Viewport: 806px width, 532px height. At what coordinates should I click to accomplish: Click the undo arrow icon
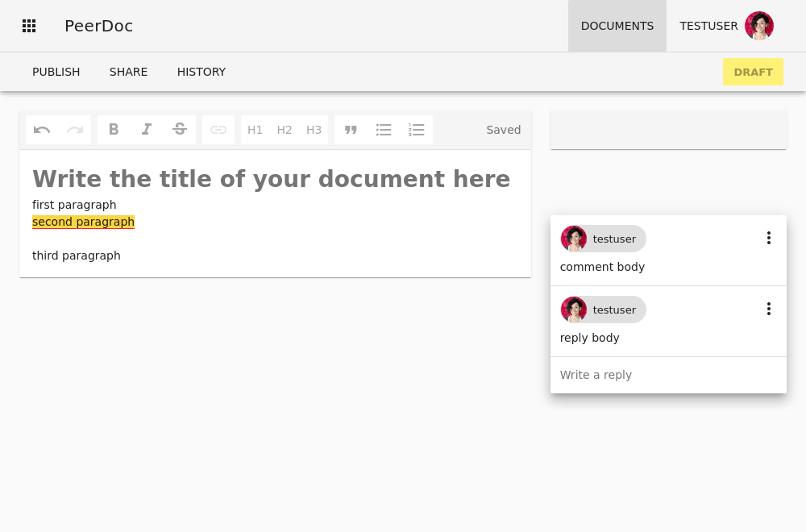(42, 130)
